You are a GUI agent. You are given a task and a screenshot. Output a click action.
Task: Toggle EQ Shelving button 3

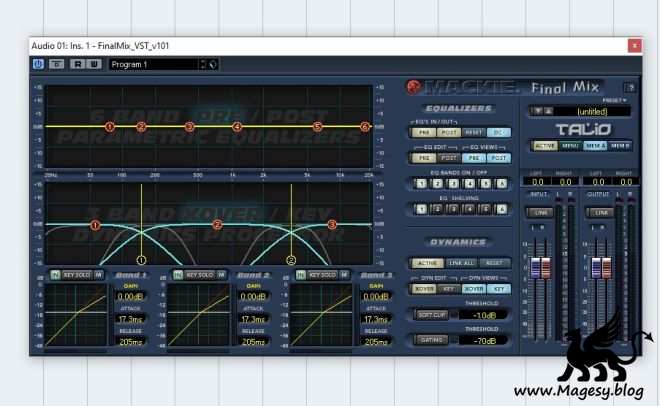[x=453, y=209]
